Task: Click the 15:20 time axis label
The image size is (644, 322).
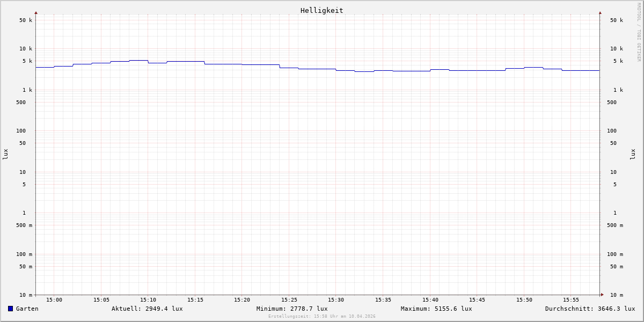Action: point(242,300)
